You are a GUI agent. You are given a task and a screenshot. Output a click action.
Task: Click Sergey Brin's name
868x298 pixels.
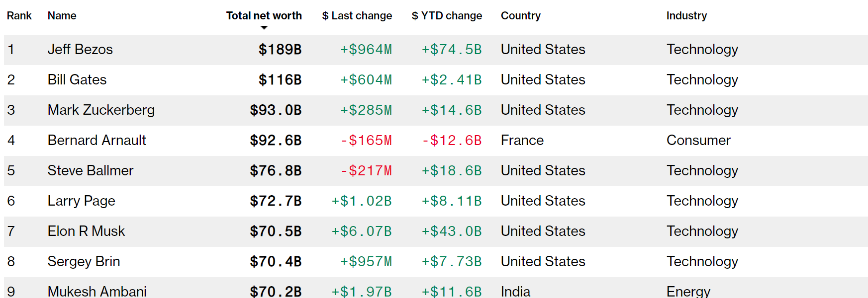84,262
